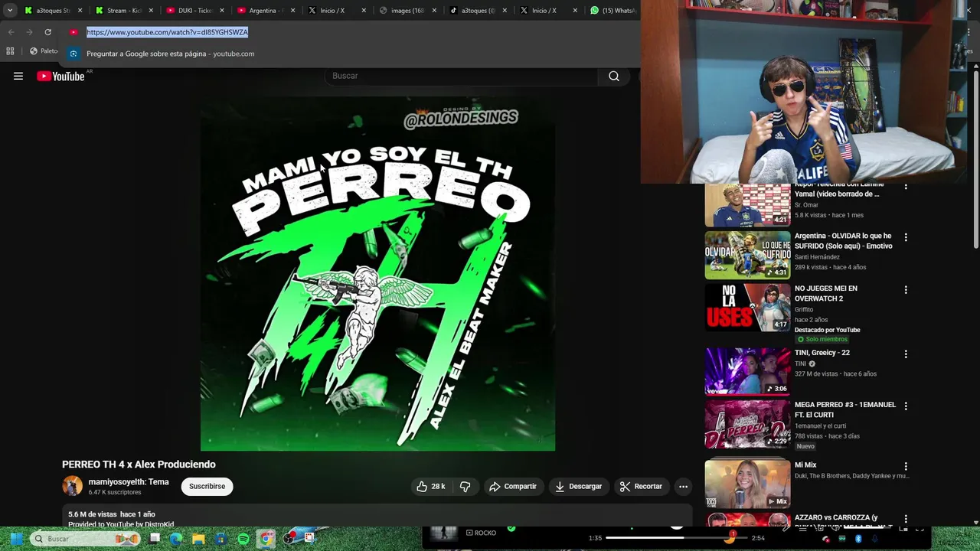980x551 pixels.
Task: Click the Compartir share button
Action: tap(513, 486)
